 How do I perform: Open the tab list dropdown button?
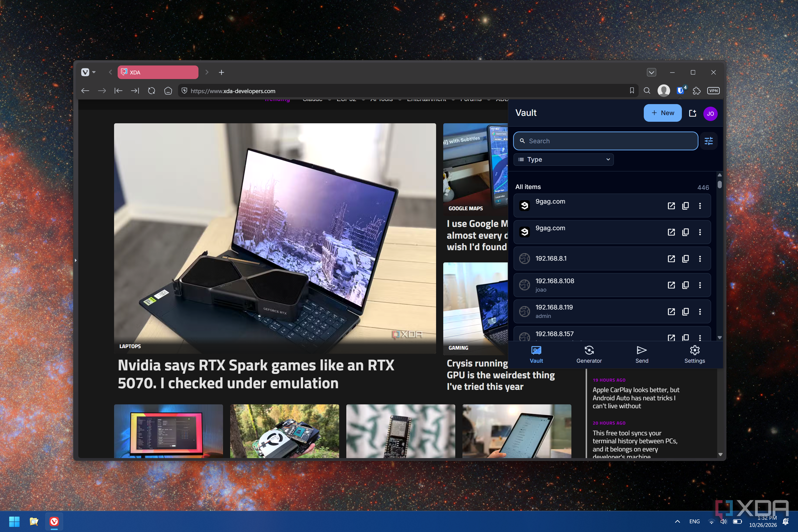point(651,72)
